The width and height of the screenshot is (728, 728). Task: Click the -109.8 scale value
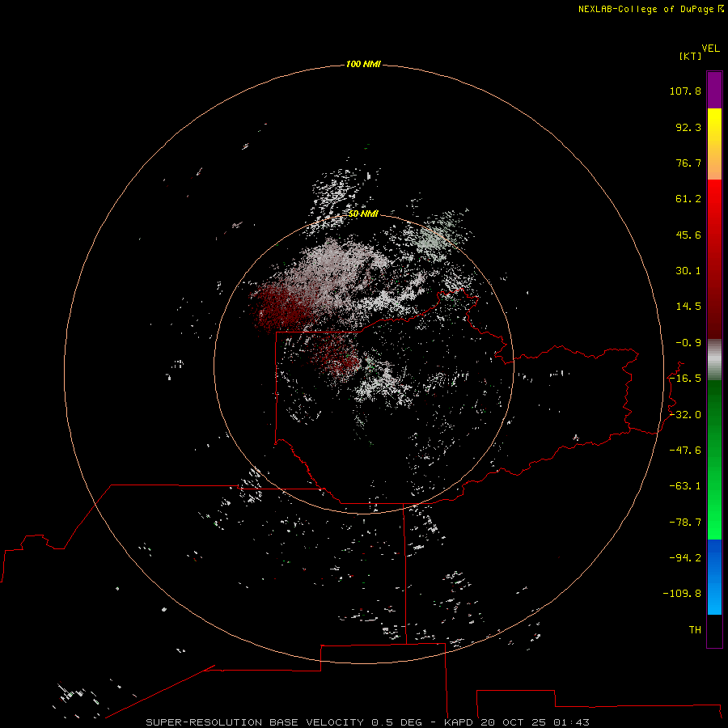pyautogui.click(x=682, y=594)
